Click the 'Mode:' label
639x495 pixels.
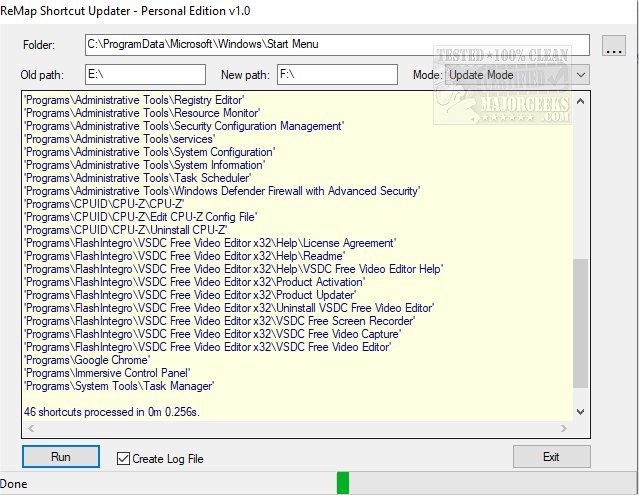[x=427, y=75]
